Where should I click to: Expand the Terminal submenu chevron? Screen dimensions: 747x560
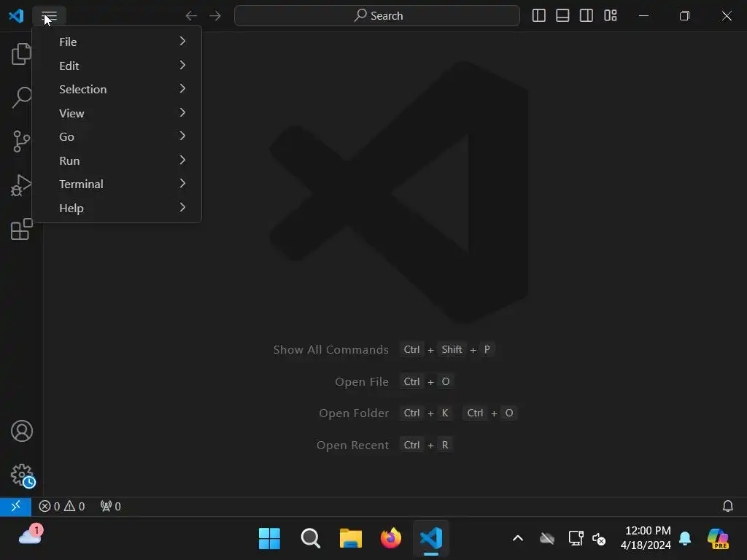[x=182, y=183]
